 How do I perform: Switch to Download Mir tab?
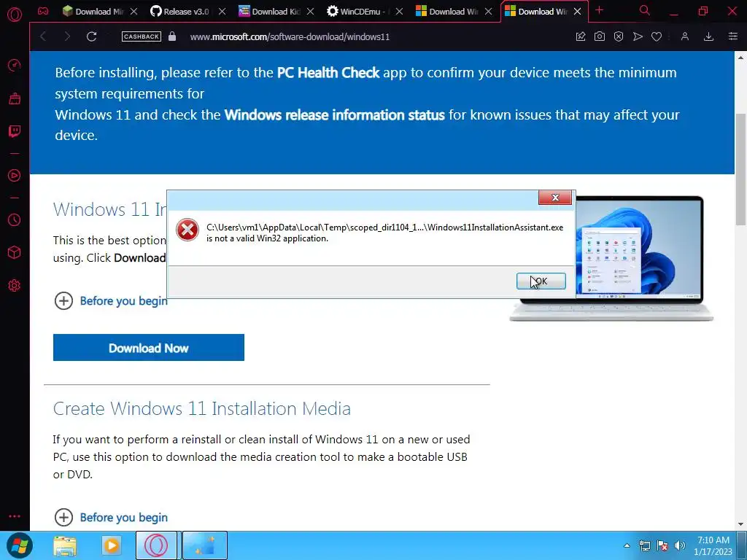pyautogui.click(x=94, y=12)
